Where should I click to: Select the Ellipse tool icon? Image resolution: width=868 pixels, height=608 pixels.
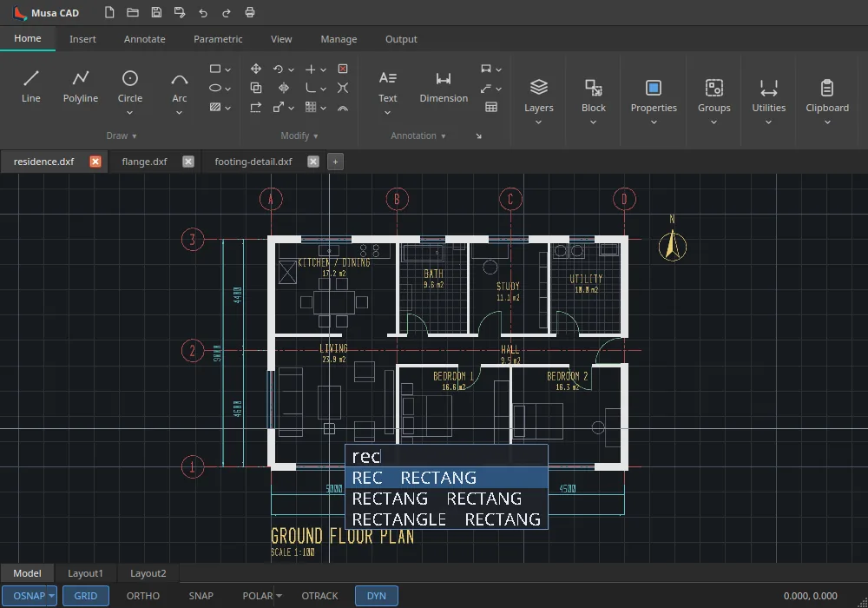(215, 88)
